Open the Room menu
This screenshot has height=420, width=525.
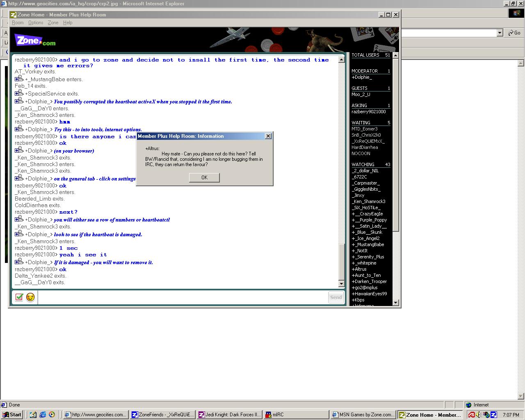(x=18, y=23)
